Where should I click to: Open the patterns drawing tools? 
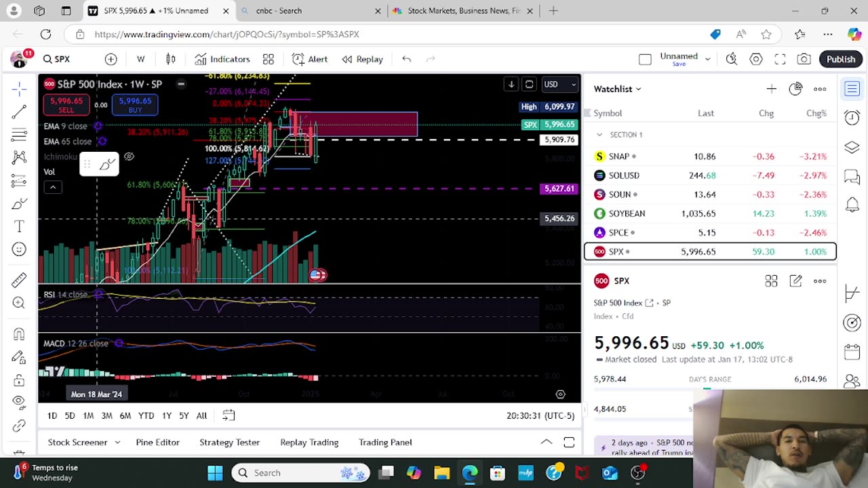pyautogui.click(x=19, y=158)
